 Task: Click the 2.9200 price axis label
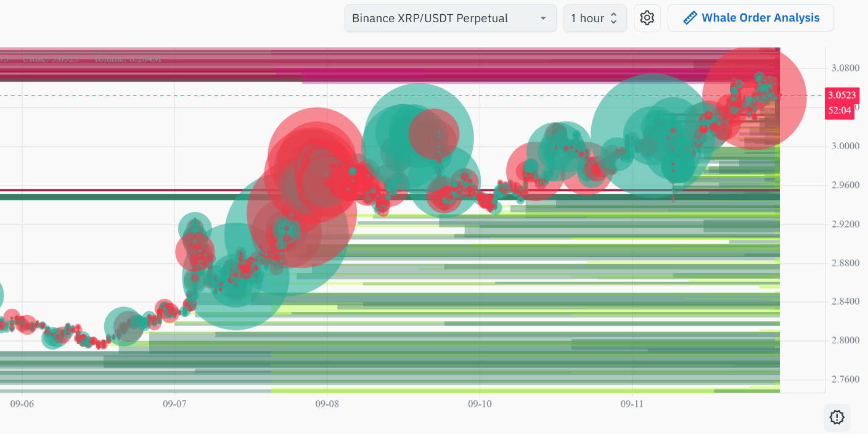pos(843,224)
